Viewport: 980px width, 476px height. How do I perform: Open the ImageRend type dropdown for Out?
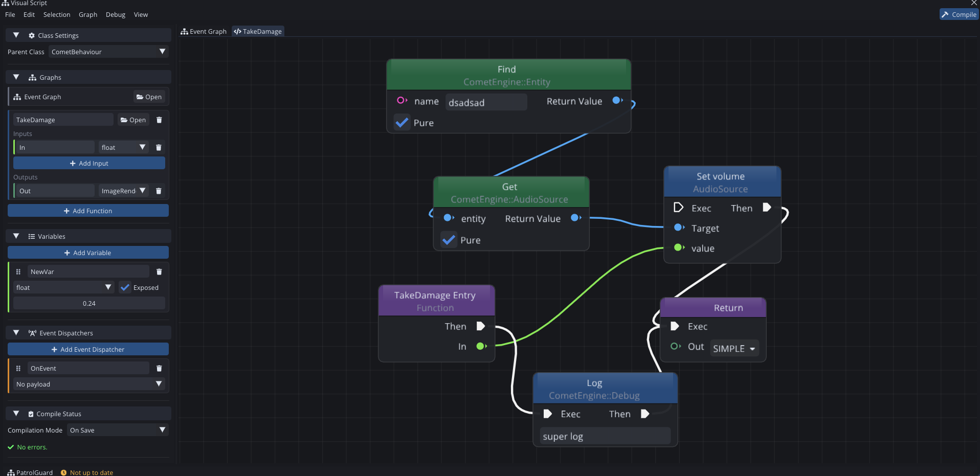124,191
